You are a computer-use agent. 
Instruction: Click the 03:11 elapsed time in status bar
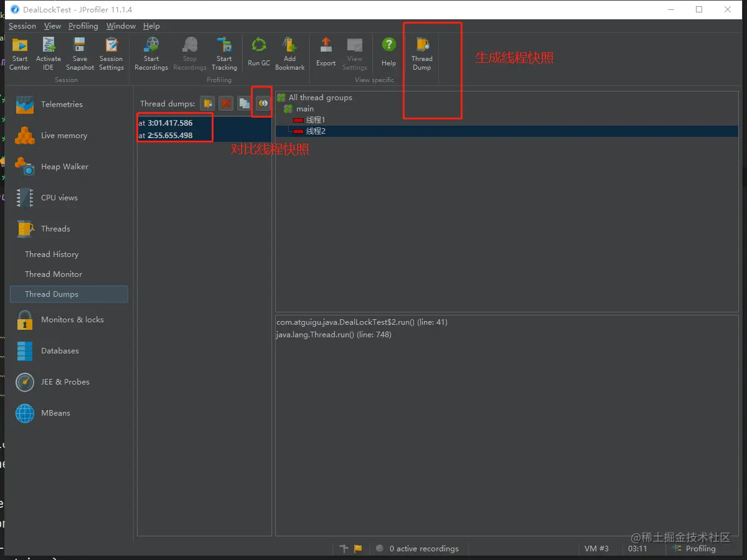pos(637,549)
